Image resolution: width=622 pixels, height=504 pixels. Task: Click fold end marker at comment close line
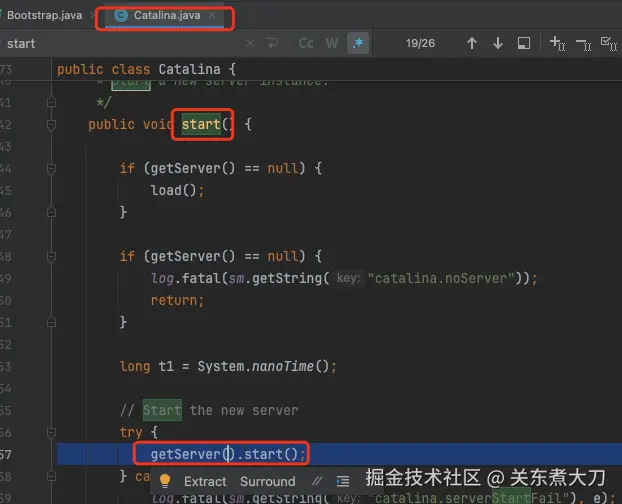tap(51, 103)
